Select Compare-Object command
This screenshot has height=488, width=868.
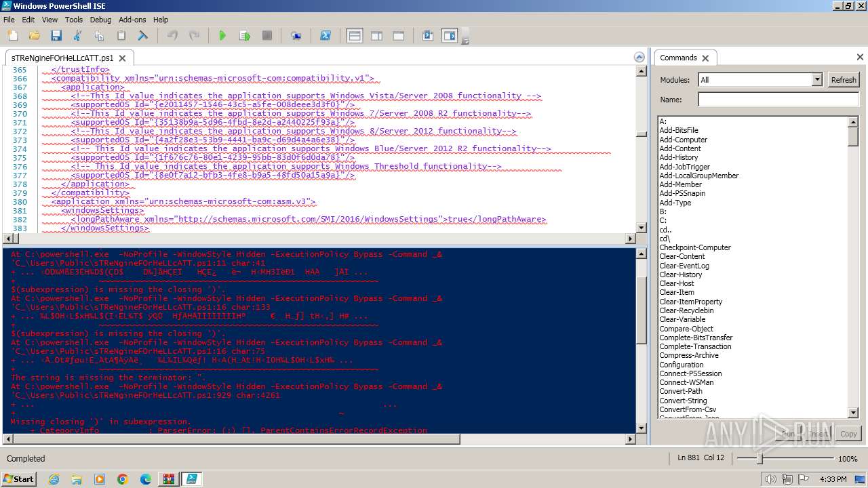pyautogui.click(x=686, y=329)
